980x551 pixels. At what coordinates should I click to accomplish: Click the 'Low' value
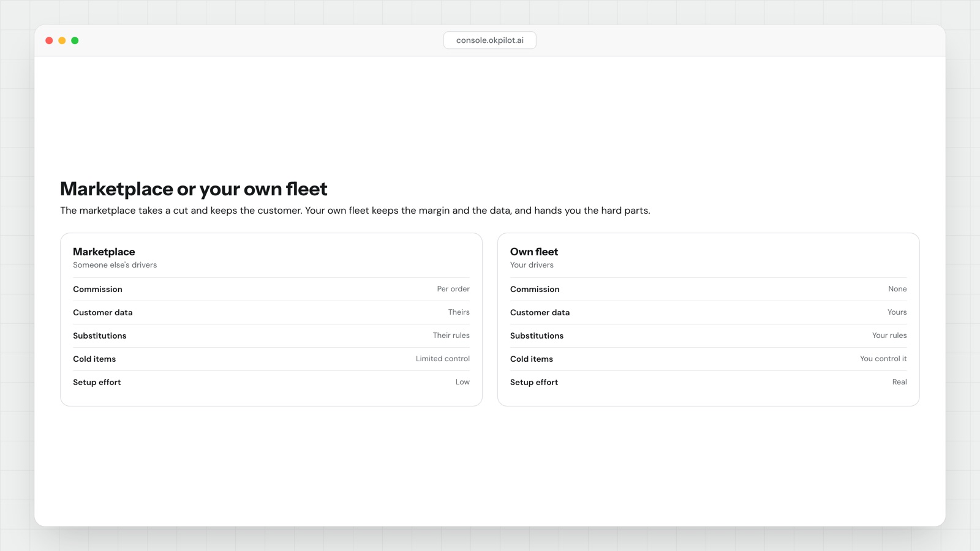tap(462, 382)
